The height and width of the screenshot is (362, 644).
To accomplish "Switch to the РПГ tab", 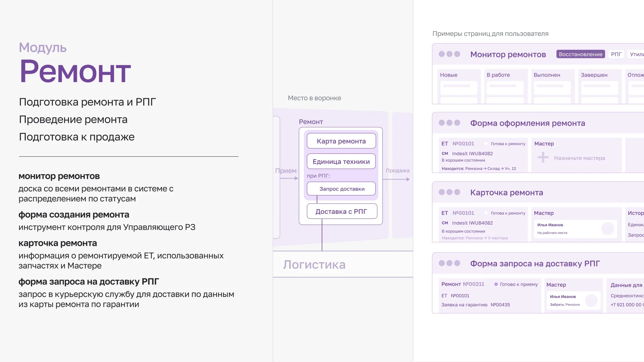I will point(616,54).
